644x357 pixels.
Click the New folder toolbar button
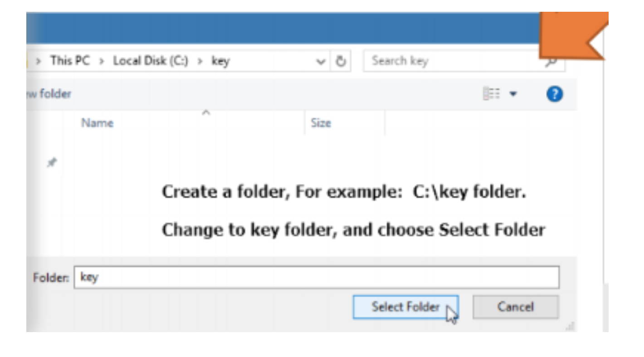tap(49, 94)
